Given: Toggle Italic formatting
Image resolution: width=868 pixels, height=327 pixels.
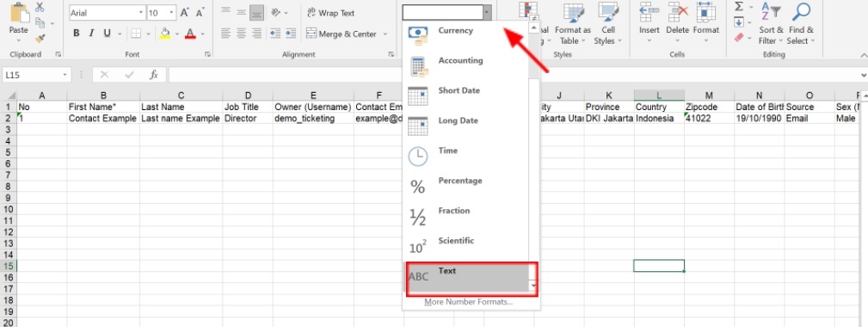Looking at the screenshot, I should pyautogui.click(x=91, y=34).
